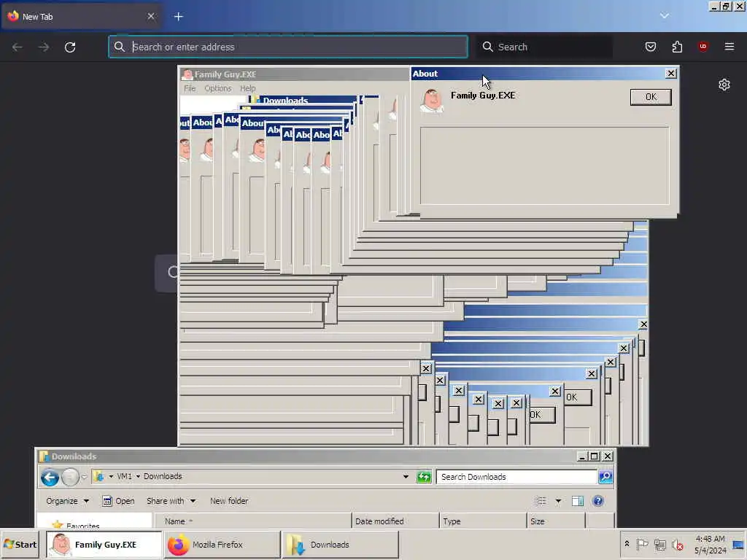Viewport: 747px width, 560px height.
Task: Open the Save to Pocket icon
Action: 651,47
